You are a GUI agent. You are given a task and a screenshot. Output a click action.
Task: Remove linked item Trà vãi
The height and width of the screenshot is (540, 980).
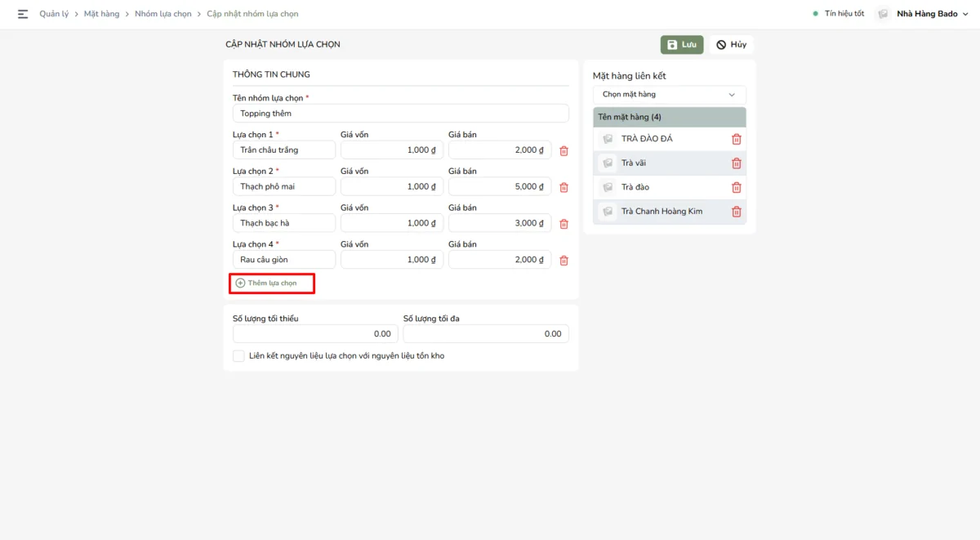(x=737, y=163)
